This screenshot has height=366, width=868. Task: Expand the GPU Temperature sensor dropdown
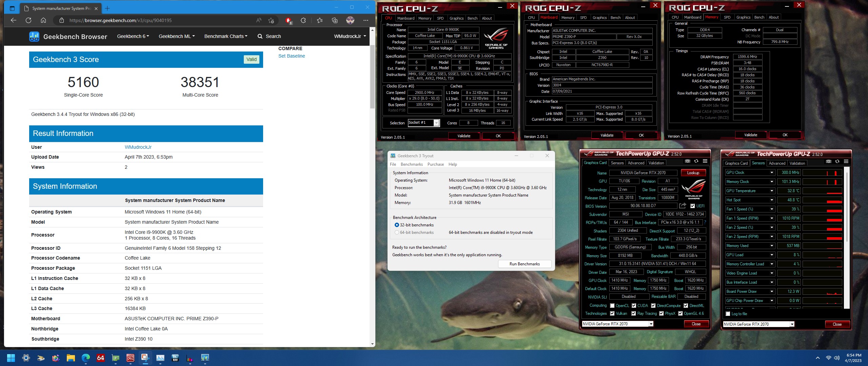[772, 191]
